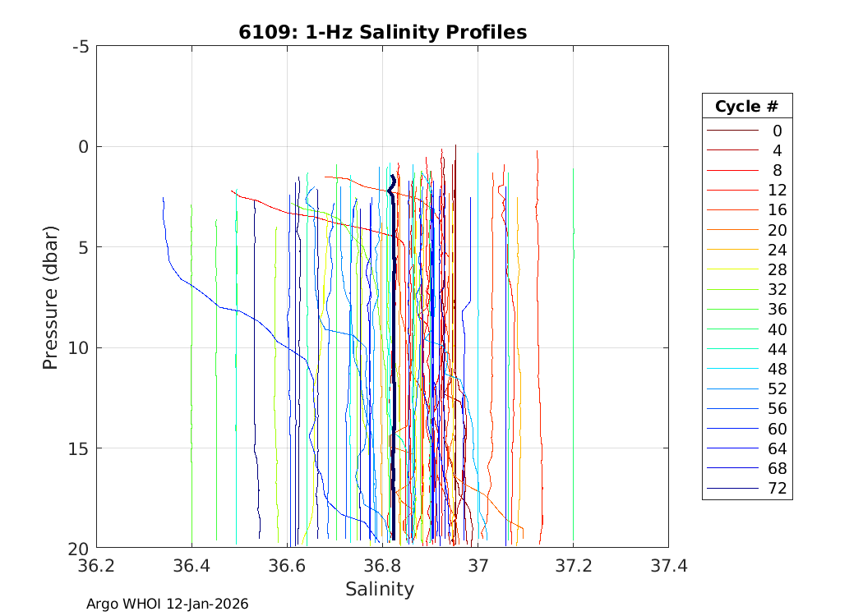Click the 36.2 x-axis tick label
This screenshot has height=616, width=863.
coord(97,567)
